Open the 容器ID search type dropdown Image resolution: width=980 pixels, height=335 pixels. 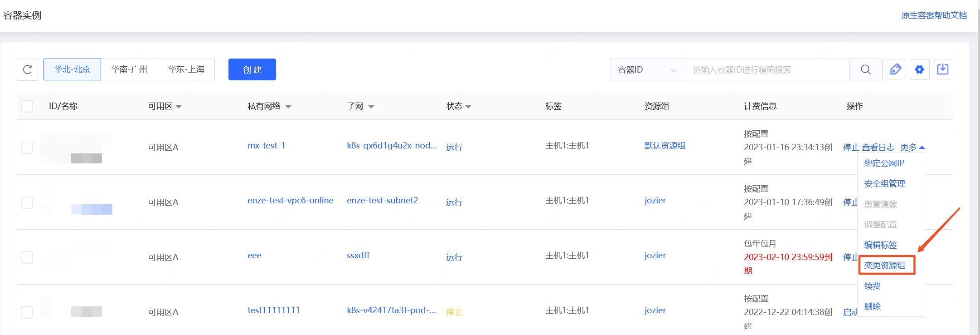point(648,69)
